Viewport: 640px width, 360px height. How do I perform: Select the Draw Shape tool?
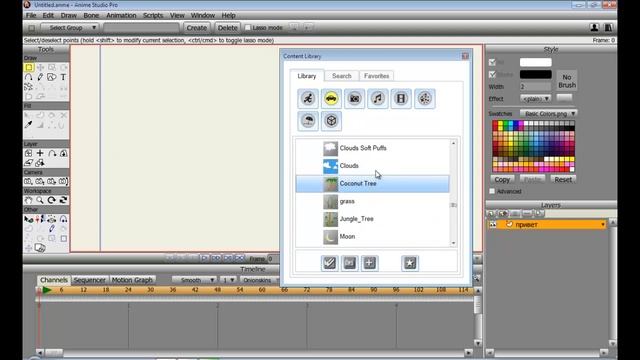click(51, 77)
